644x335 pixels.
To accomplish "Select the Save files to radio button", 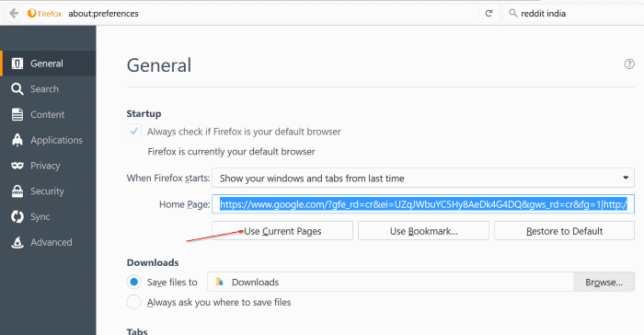I will pyautogui.click(x=134, y=282).
